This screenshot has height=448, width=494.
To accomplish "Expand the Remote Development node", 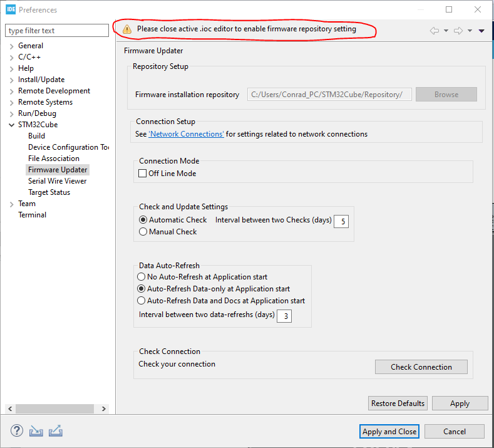I will coord(12,91).
